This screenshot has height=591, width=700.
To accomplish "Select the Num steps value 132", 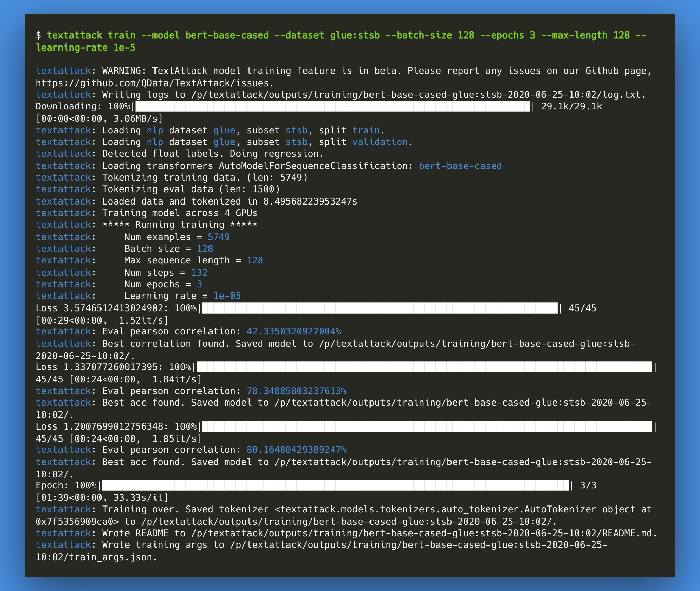I will point(200,272).
